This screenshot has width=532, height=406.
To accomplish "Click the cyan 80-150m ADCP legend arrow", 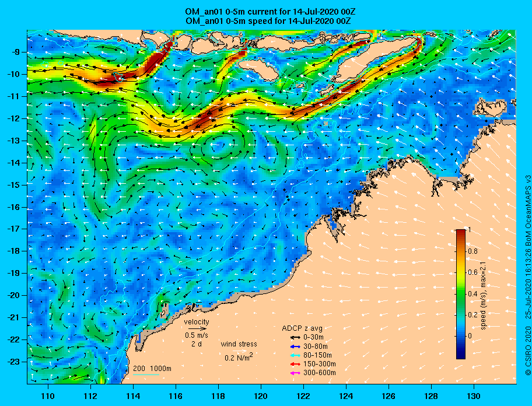I will (295, 355).
